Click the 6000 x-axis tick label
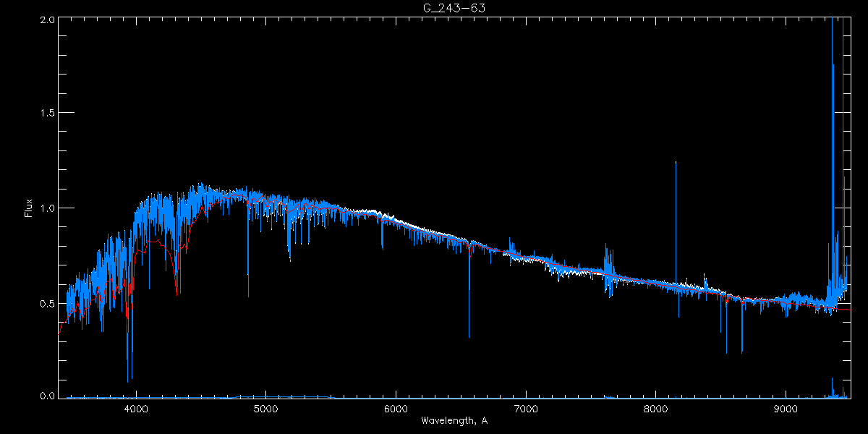 click(396, 408)
